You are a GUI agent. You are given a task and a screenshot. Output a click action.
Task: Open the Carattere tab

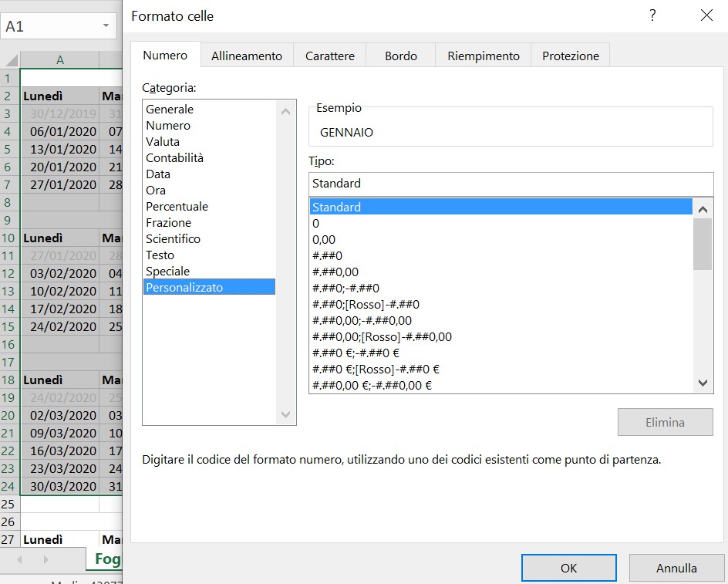(330, 56)
